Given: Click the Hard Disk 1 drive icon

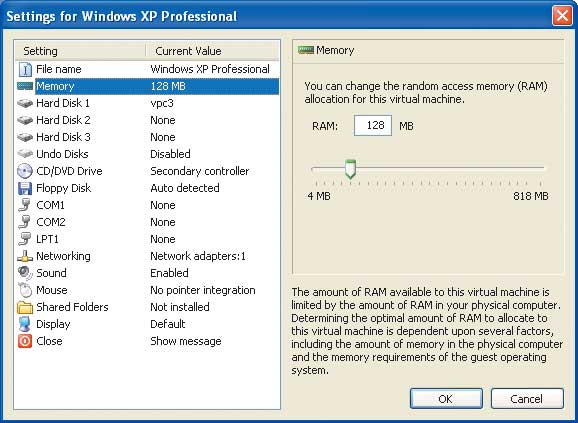Looking at the screenshot, I should pos(25,103).
